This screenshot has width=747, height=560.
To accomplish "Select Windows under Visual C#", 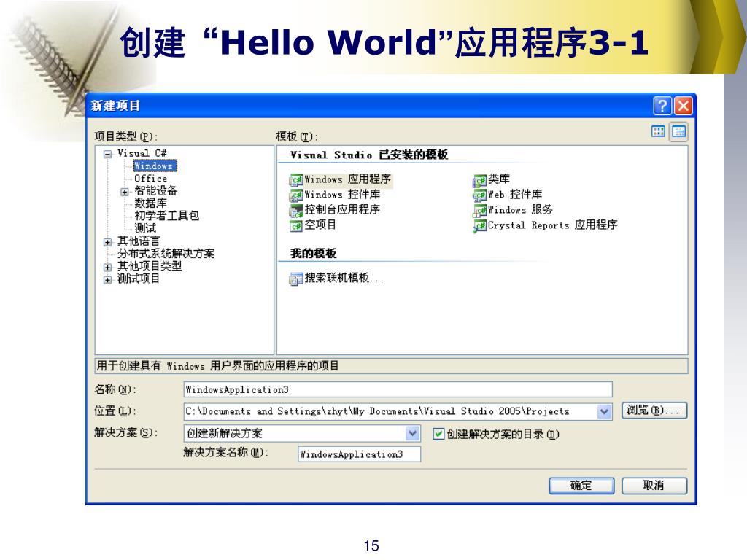I will point(155,166).
